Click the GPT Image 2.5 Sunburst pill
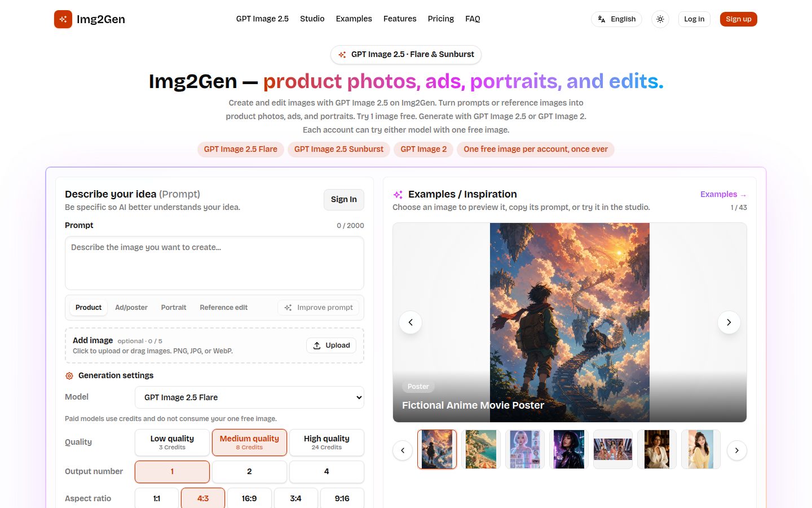 click(x=339, y=150)
